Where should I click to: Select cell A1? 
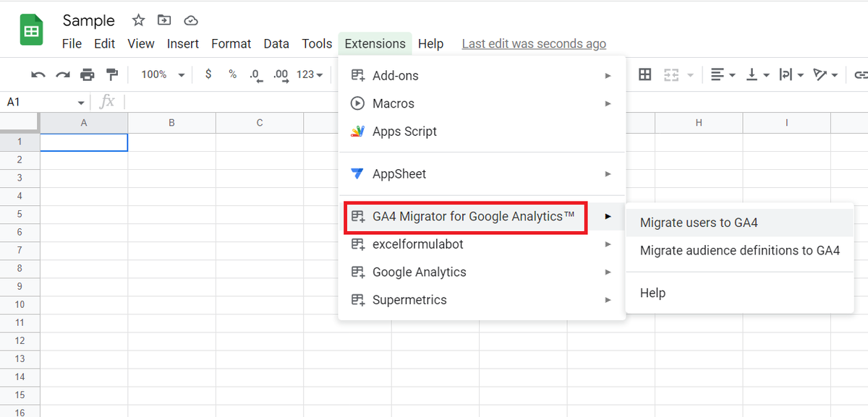coord(84,142)
